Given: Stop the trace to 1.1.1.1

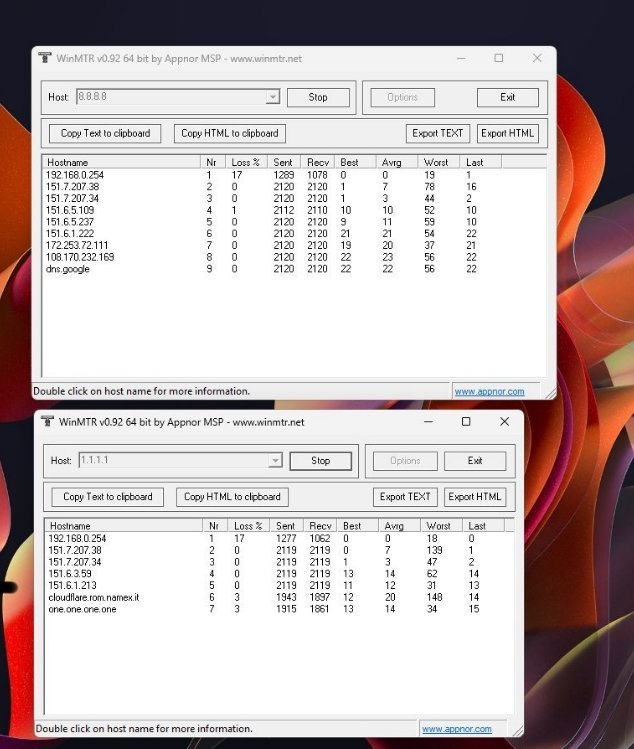Looking at the screenshot, I should (x=320, y=461).
